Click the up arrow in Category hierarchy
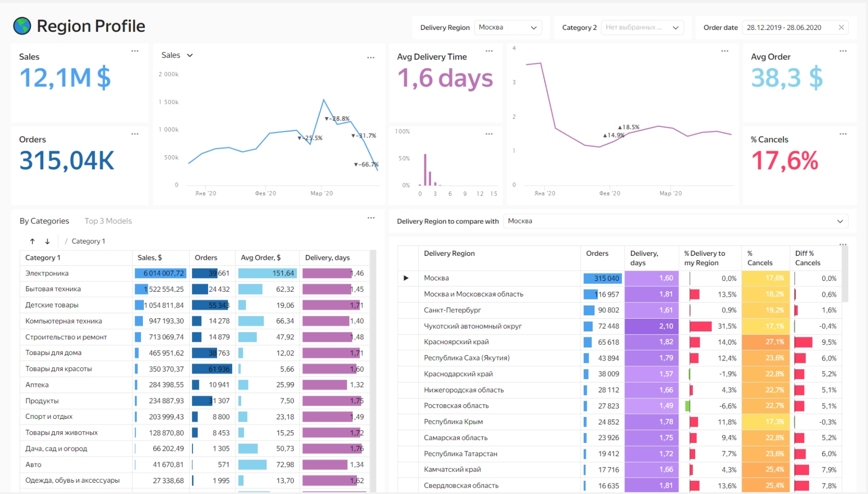This screenshot has height=494, width=868. (32, 241)
